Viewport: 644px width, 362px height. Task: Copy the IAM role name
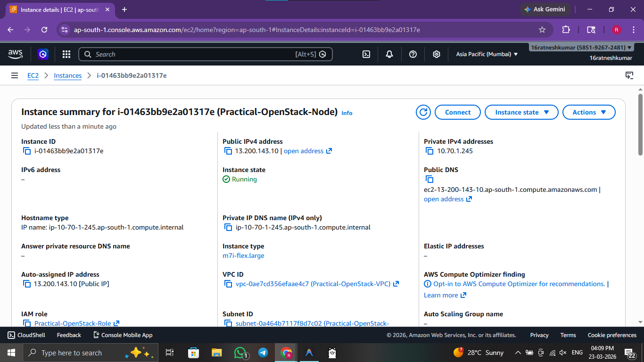pyautogui.click(x=27, y=323)
